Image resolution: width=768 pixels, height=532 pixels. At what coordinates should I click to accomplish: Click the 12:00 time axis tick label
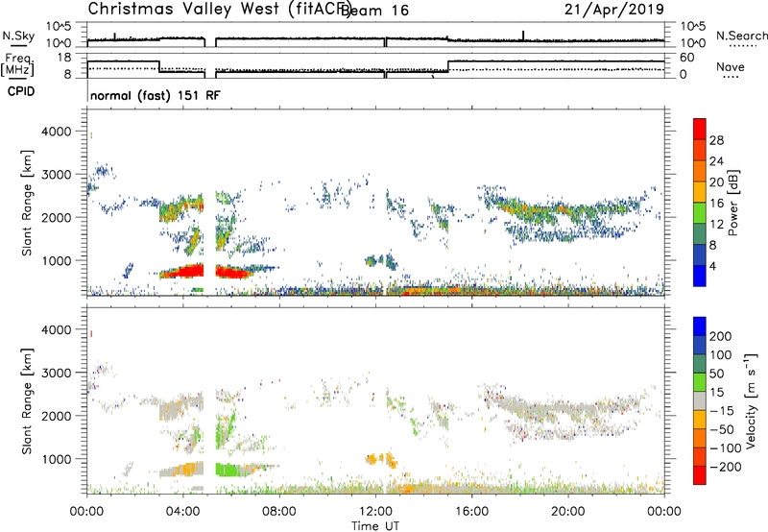[375, 512]
